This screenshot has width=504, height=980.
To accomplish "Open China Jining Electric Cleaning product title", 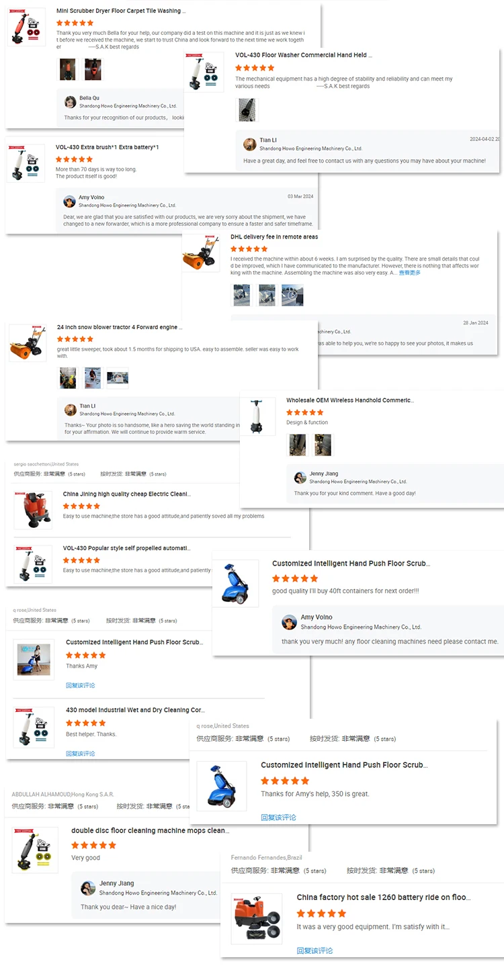I will pos(126,494).
